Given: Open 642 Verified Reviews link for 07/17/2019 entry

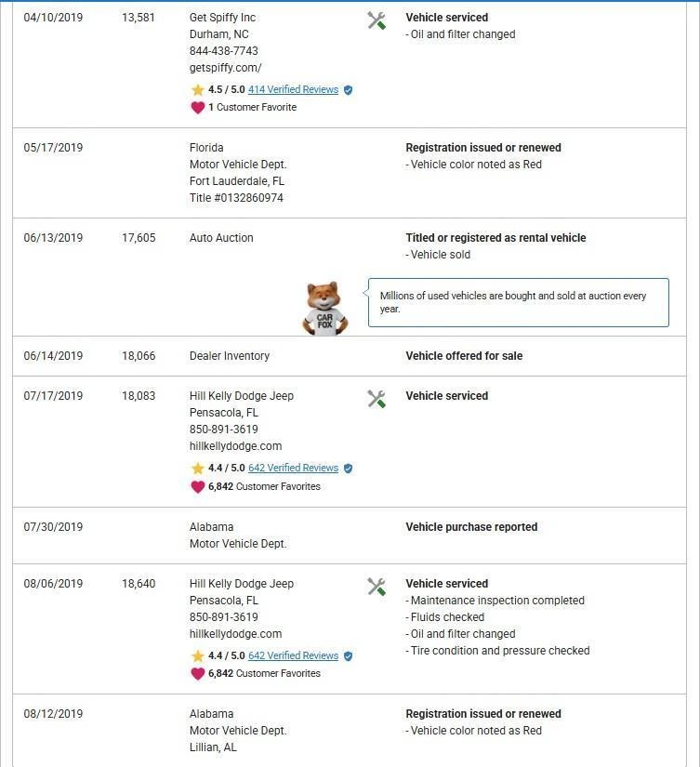Looking at the screenshot, I should click(293, 469).
